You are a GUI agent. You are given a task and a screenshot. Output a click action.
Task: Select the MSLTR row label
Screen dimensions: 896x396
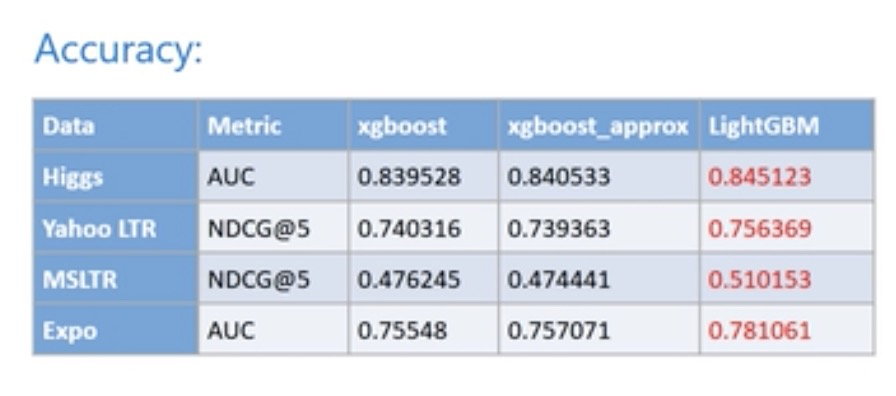[80, 280]
